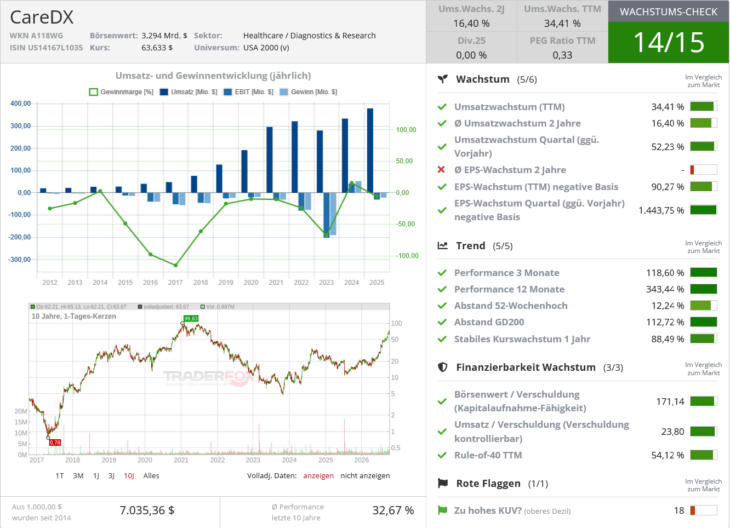This screenshot has height=528, width=730.
Task: Click the USA 2000 (v) universe text
Action: click(x=266, y=47)
